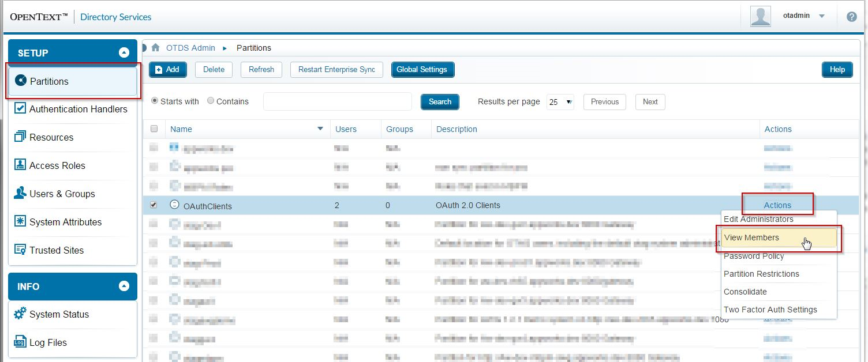Click the blue Help button
This screenshot has width=868, height=362.
837,70
